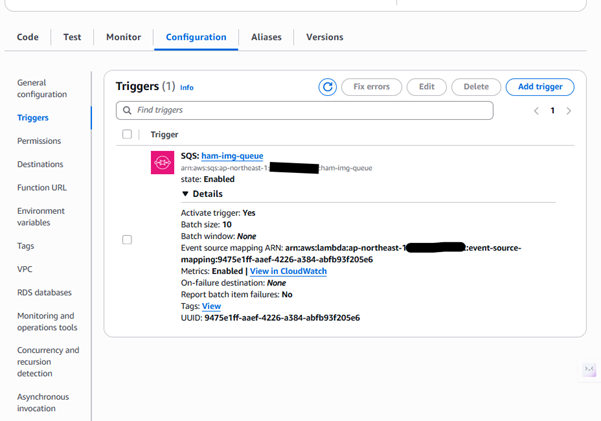Open Environment variables in sidebar

point(41,217)
